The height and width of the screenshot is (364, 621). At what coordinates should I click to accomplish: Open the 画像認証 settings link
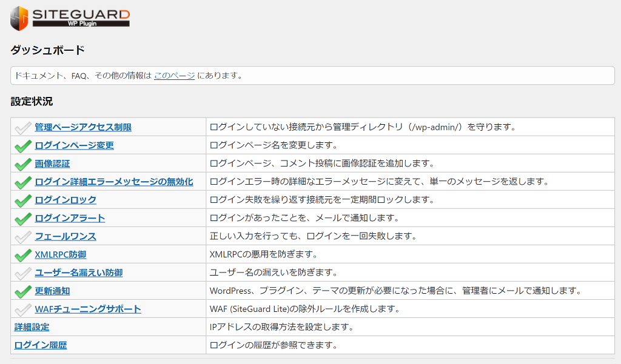pyautogui.click(x=52, y=164)
